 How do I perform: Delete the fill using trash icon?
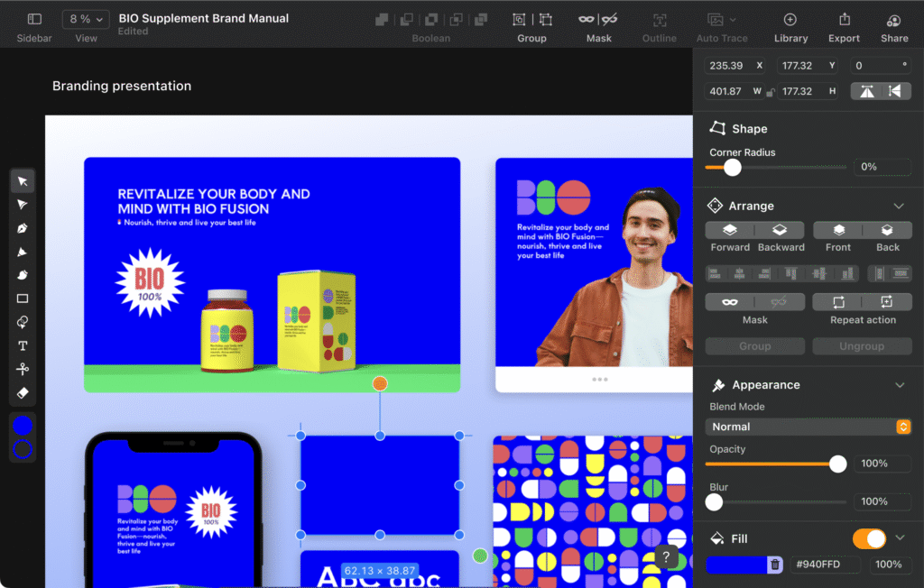point(774,565)
